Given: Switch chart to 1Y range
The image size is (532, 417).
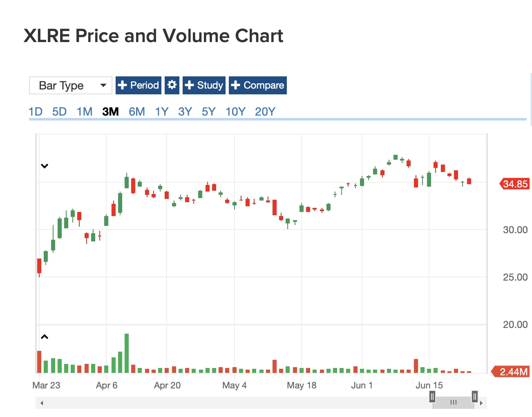Looking at the screenshot, I should click(162, 111).
